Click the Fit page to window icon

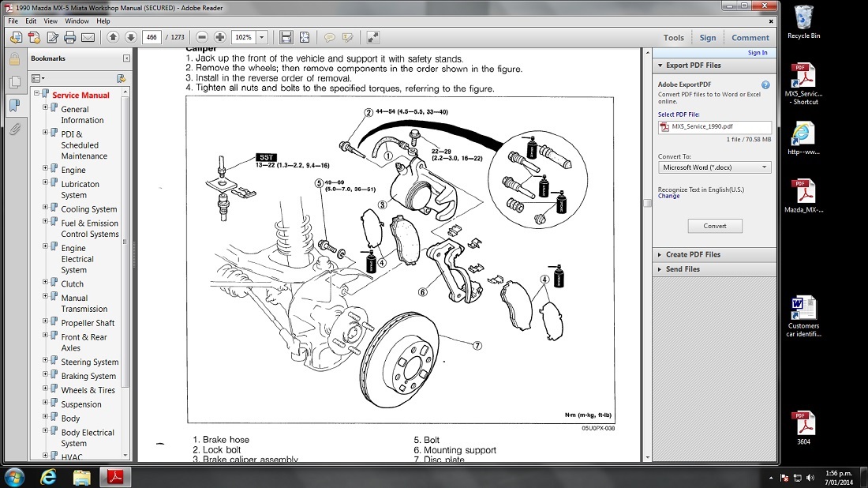[305, 37]
